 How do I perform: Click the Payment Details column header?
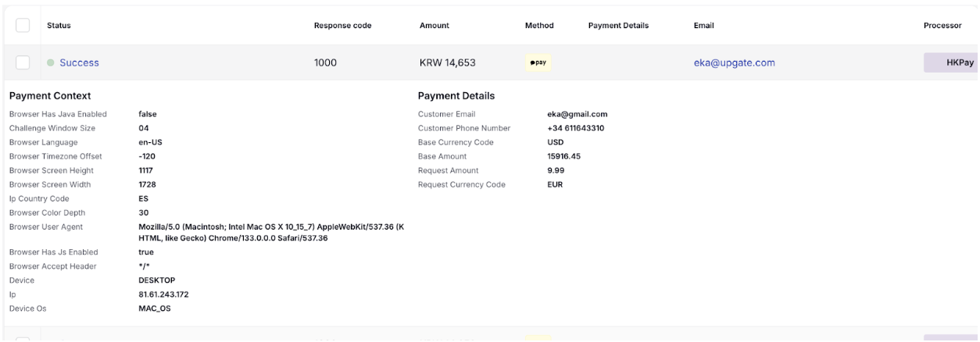[618, 26]
